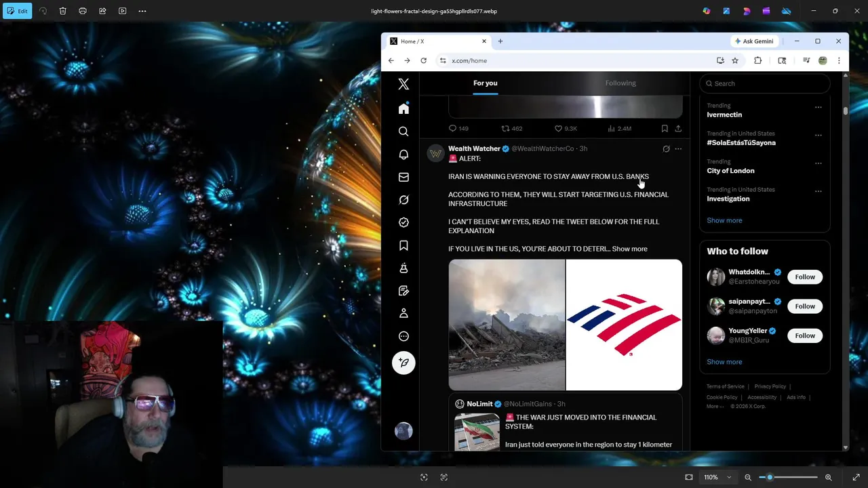This screenshot has height=488, width=868.
Task: Click the visual search icon in bottom bar
Action: pyautogui.click(x=424, y=477)
